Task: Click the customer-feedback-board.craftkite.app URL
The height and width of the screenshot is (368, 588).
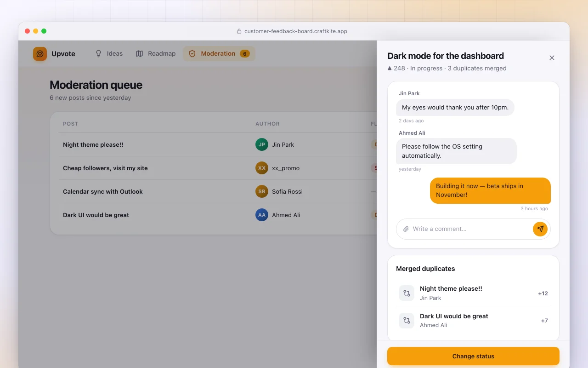Action: (x=296, y=31)
